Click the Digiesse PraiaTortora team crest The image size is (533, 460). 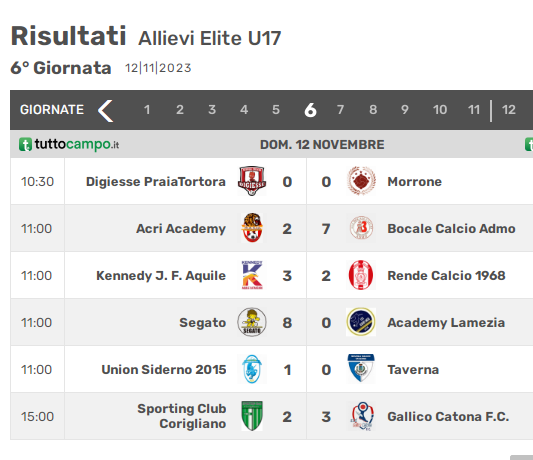[252, 181]
